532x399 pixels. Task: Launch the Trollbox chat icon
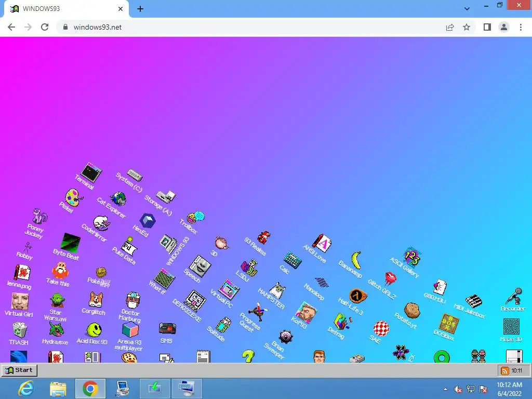pos(196,217)
